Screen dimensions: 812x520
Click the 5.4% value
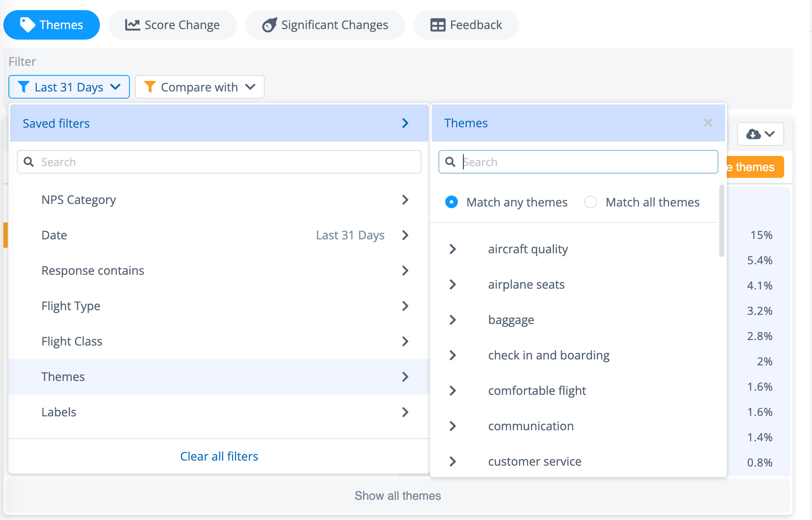coord(760,260)
